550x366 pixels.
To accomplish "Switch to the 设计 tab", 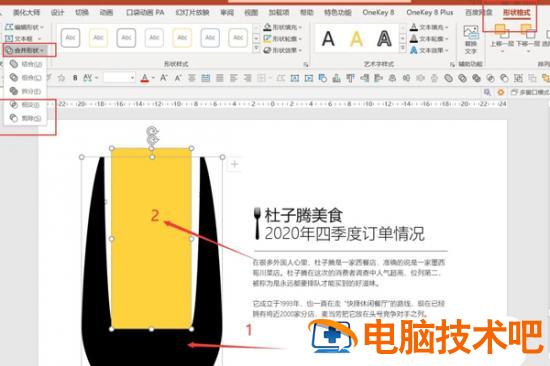I will point(57,13).
